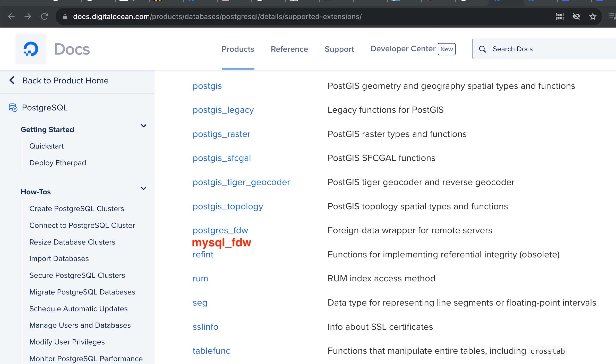Click the crosstab code text
Image resolution: width=616 pixels, height=364 pixels.
(x=547, y=351)
